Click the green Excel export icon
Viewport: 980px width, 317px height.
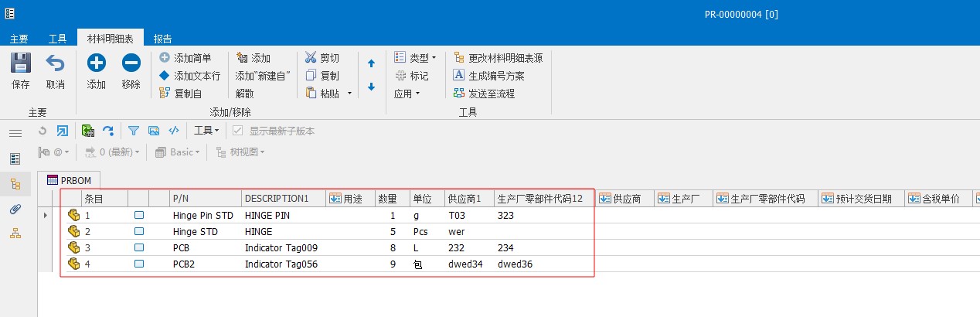88,131
